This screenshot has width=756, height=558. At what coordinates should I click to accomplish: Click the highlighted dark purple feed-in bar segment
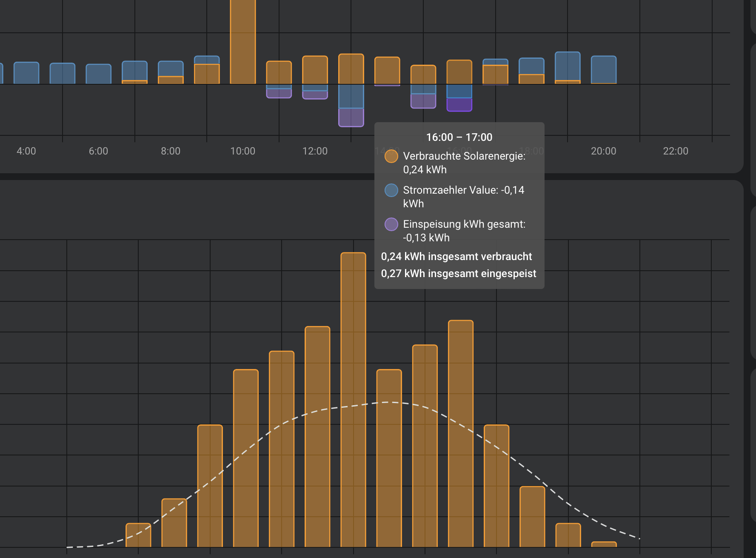tap(459, 105)
